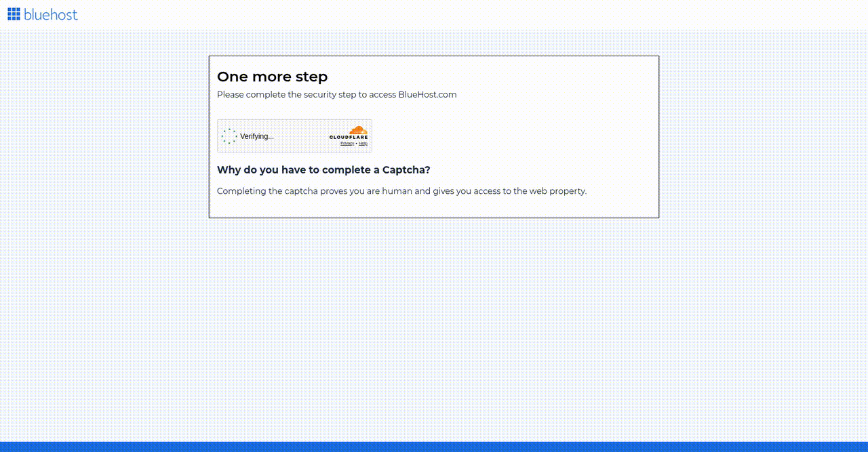Click the "One more step" heading
The image size is (868, 452).
point(272,77)
